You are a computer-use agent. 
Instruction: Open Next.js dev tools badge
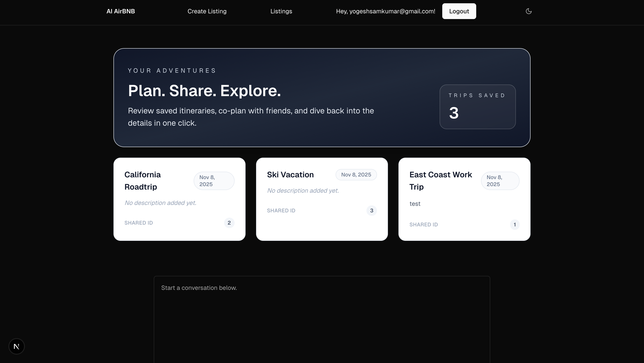[x=16, y=346]
